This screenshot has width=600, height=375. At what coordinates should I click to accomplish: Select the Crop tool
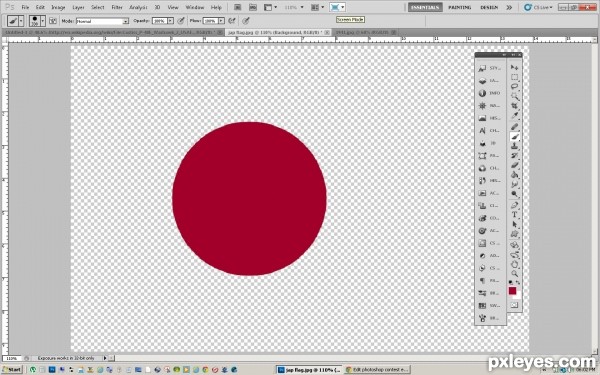(514, 106)
